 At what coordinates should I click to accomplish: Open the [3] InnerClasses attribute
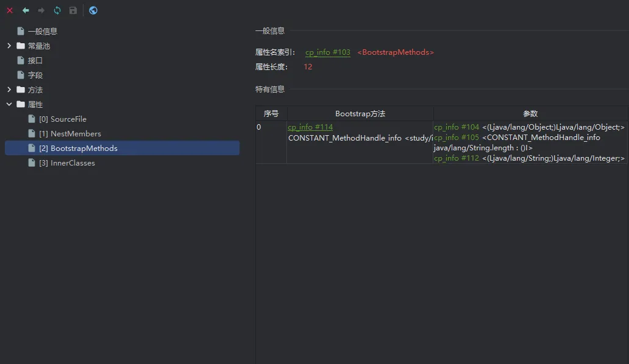[x=67, y=163]
